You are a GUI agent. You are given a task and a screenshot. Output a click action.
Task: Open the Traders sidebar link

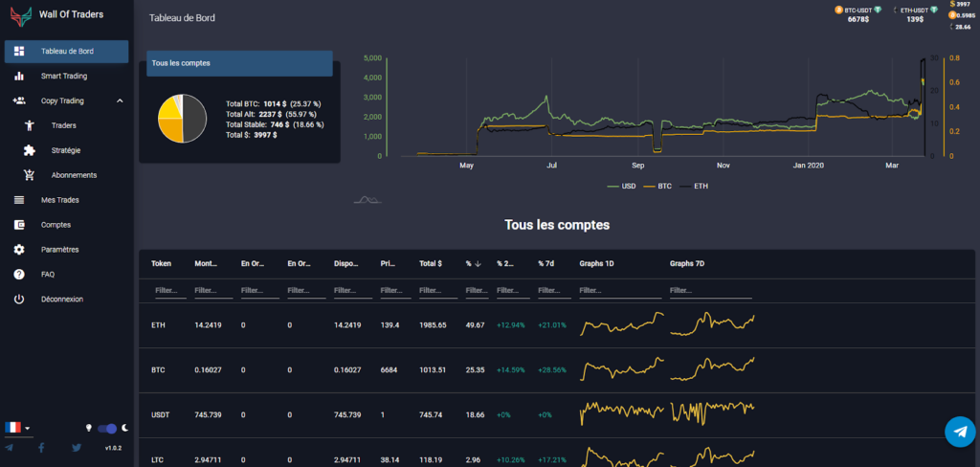point(63,125)
